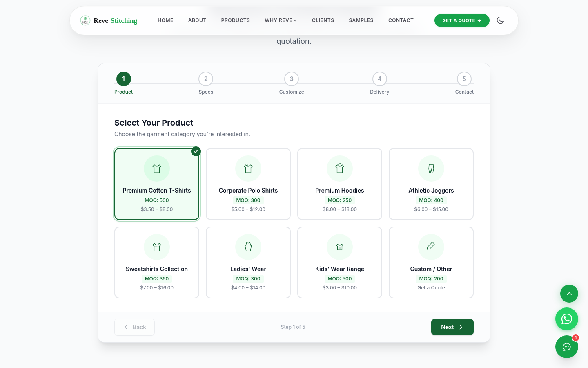Click the garment icon on Ladies' Wear
Image resolution: width=588 pixels, height=368 pixels.
248,247
